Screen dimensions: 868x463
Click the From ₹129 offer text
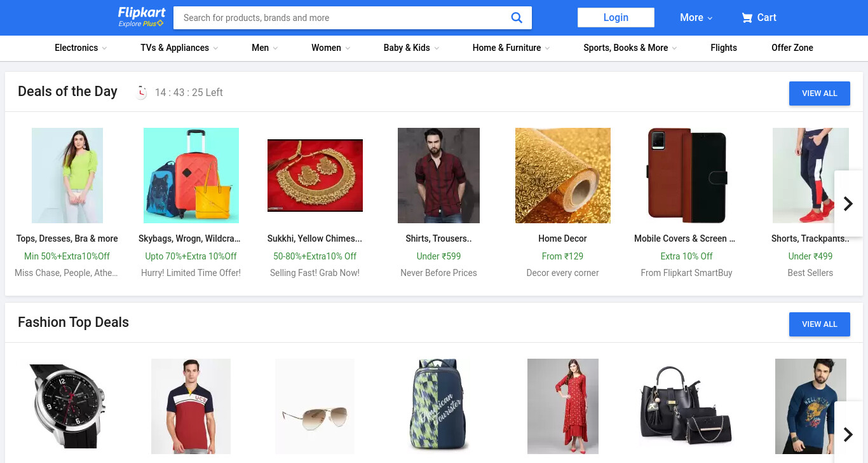(562, 256)
